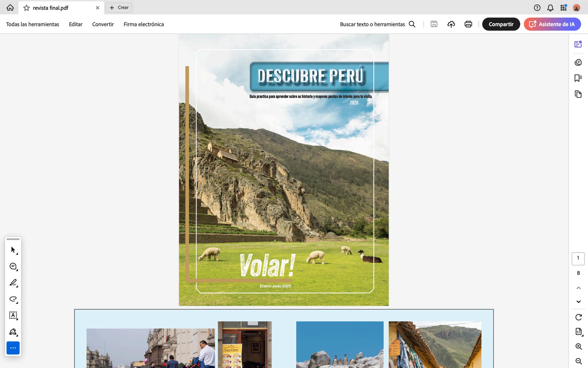
Task: Open the Todas las herramientas menu
Action: point(32,24)
